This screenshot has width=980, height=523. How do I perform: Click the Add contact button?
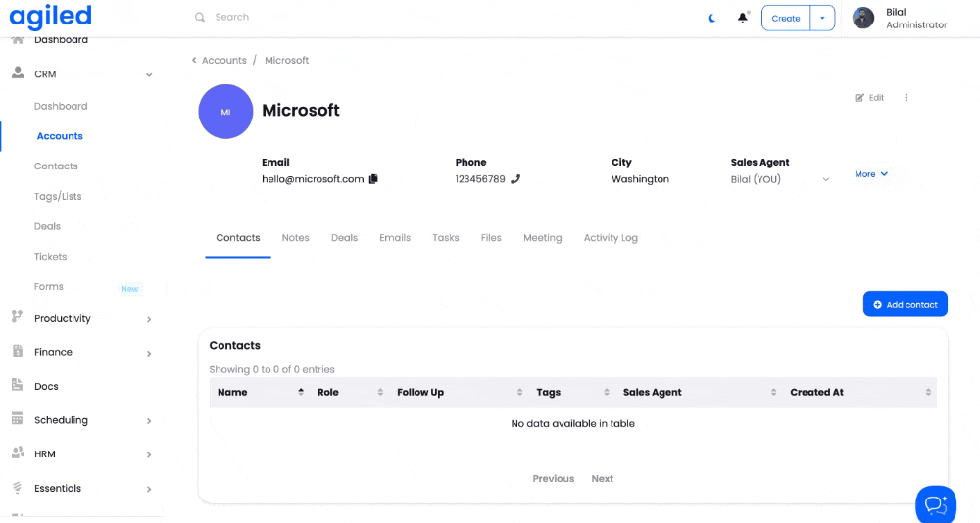(905, 305)
